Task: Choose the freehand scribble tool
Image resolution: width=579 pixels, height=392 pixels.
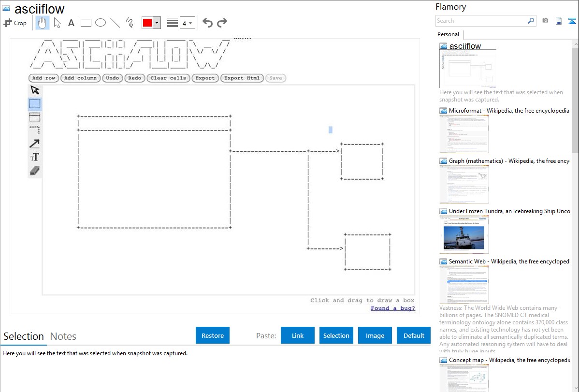Action: [x=130, y=23]
